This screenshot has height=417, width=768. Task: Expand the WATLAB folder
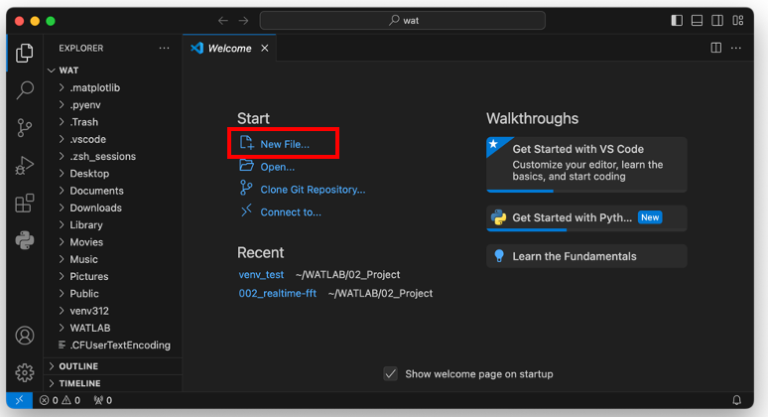(x=90, y=328)
